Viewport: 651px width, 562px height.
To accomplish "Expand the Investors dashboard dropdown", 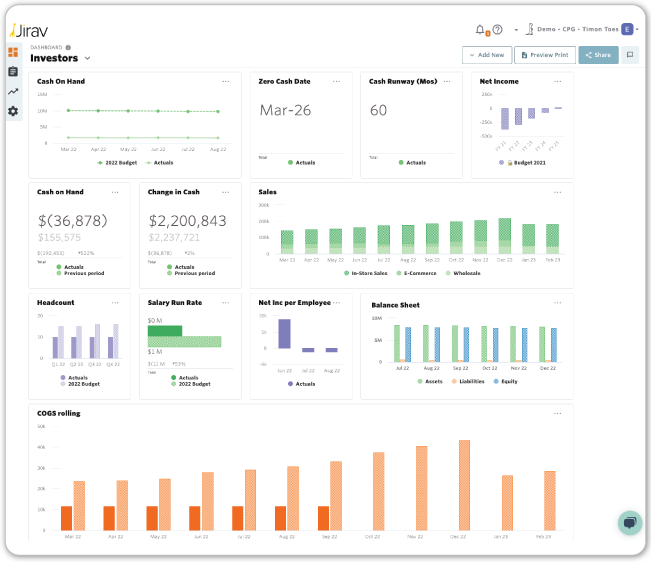I will click(88, 59).
